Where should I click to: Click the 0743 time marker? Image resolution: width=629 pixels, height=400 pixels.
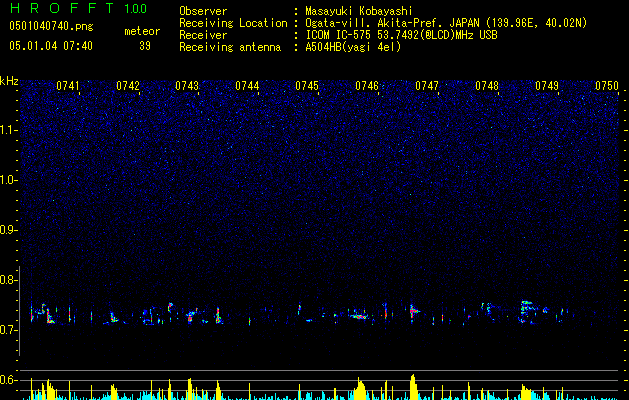tap(187, 86)
